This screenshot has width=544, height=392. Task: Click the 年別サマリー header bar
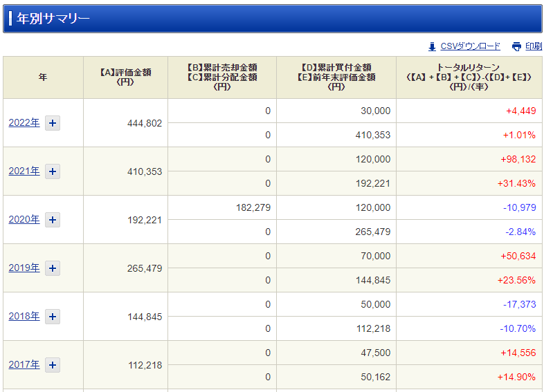pos(273,19)
